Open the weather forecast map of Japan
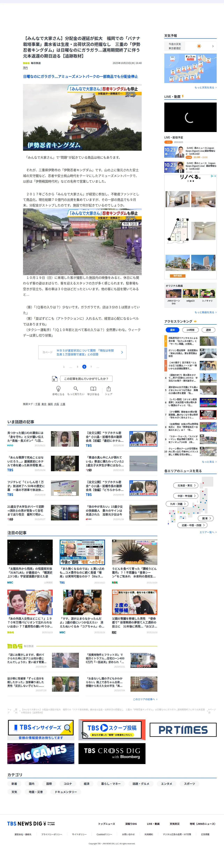224x868 pixels. 190,68
